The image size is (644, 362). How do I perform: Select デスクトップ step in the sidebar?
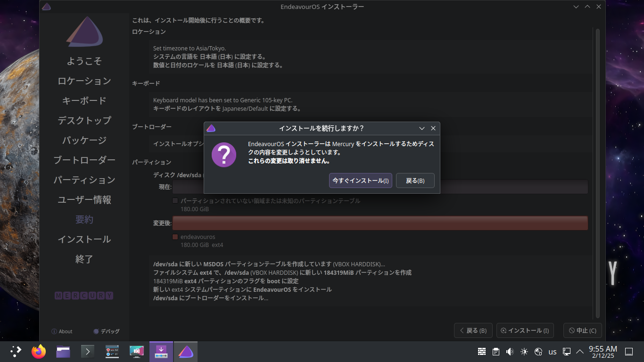point(84,121)
